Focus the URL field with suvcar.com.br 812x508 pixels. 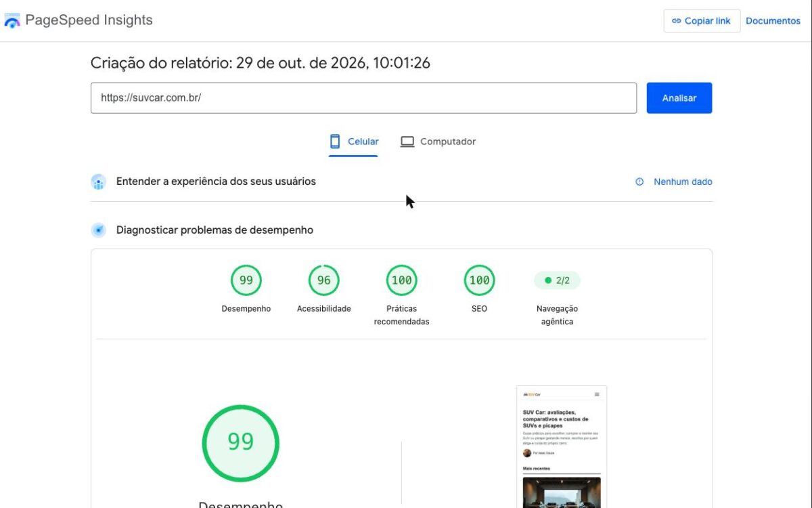pyautogui.click(x=363, y=98)
